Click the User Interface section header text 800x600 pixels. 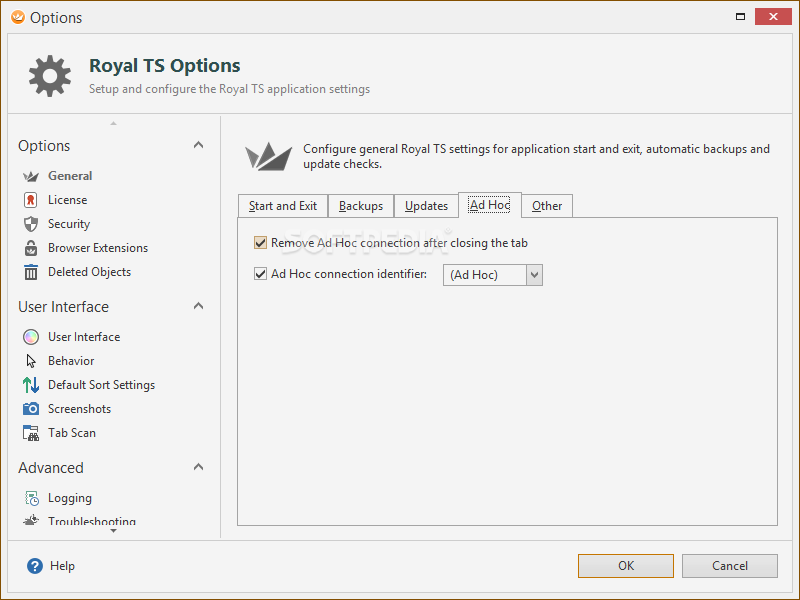[x=64, y=307]
